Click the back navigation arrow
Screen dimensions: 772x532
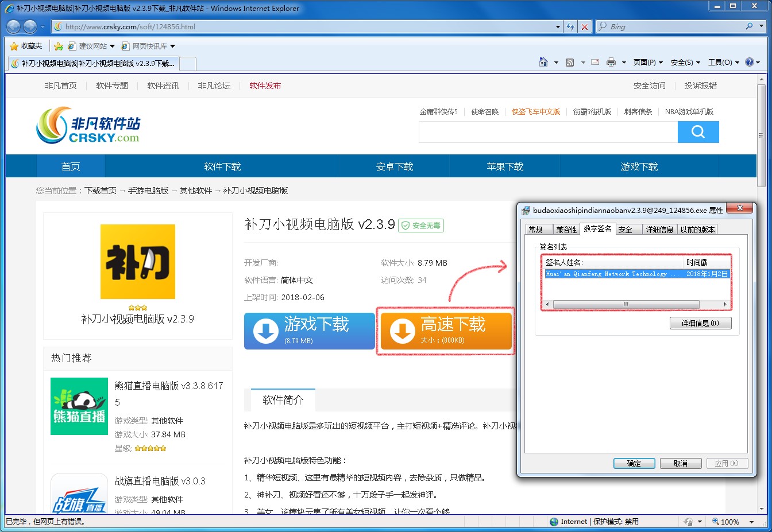pos(13,26)
